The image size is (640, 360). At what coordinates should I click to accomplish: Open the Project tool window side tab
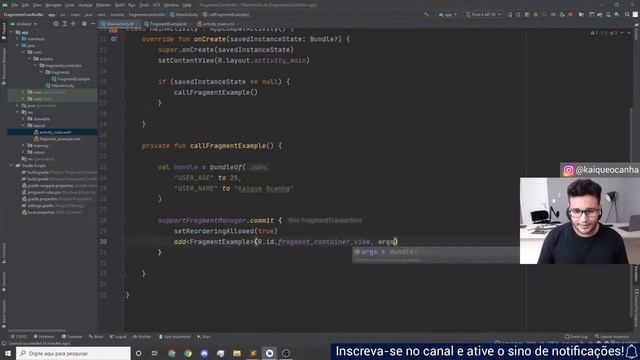[x=4, y=31]
